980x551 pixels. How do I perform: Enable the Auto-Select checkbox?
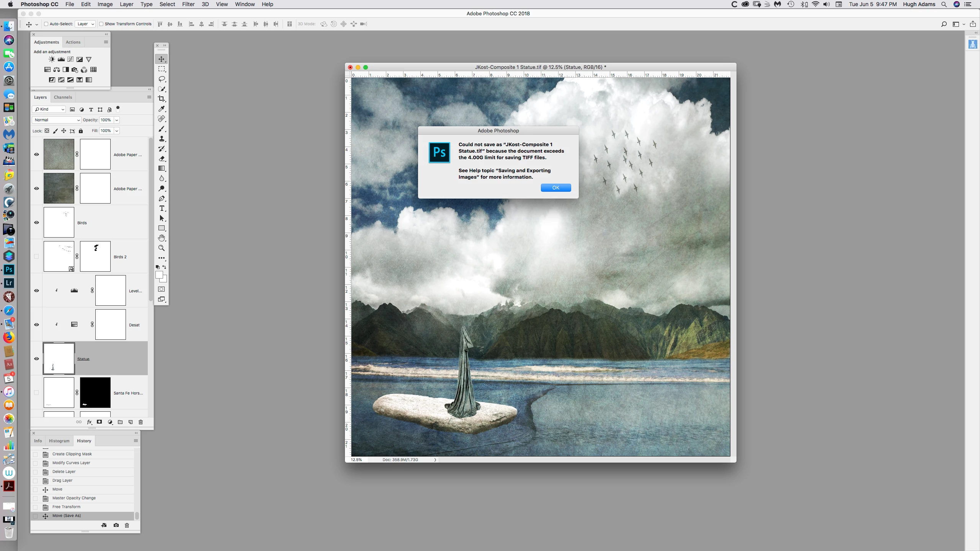[x=46, y=24]
